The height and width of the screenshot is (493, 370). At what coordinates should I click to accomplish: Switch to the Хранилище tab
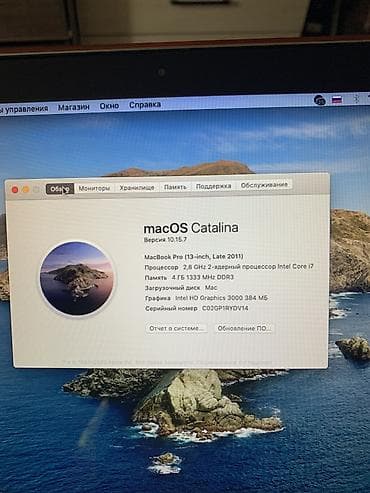tap(137, 188)
